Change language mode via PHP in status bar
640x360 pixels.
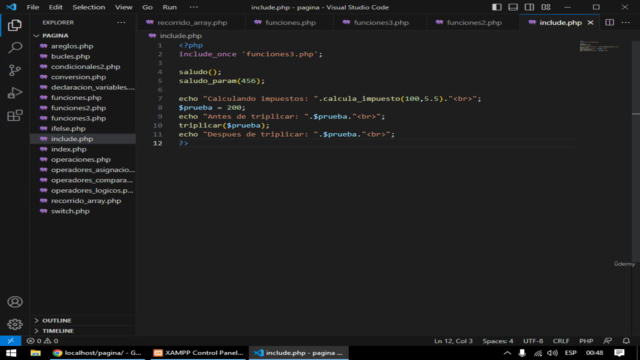coord(586,341)
